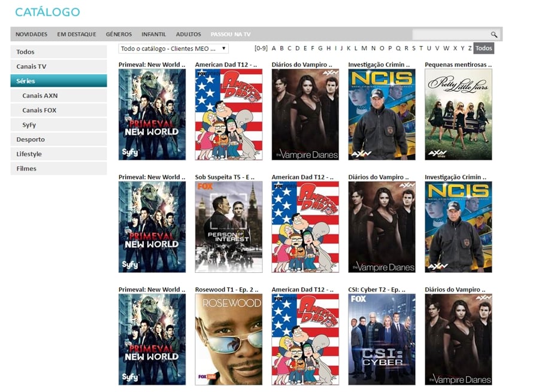Filter titles by letter R

(x=406, y=48)
